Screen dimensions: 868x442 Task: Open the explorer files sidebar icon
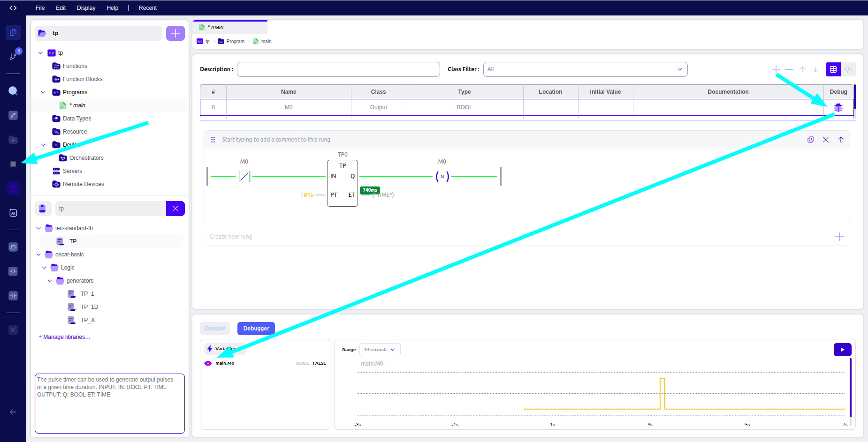13,32
